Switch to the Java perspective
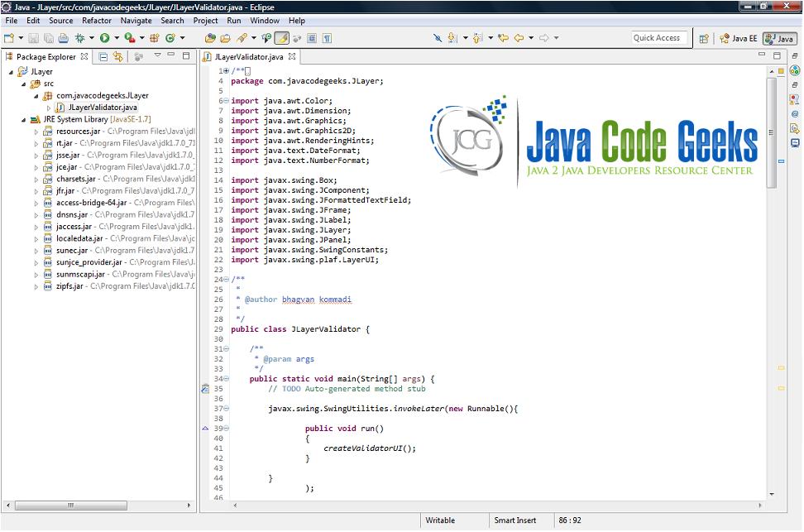The height and width of the screenshot is (532, 804). pos(778,37)
